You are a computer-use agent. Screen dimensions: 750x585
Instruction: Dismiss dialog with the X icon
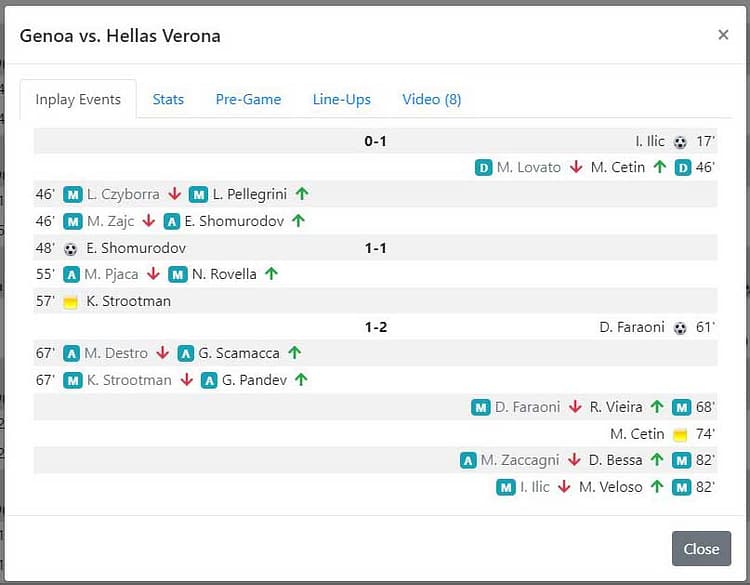tap(723, 34)
